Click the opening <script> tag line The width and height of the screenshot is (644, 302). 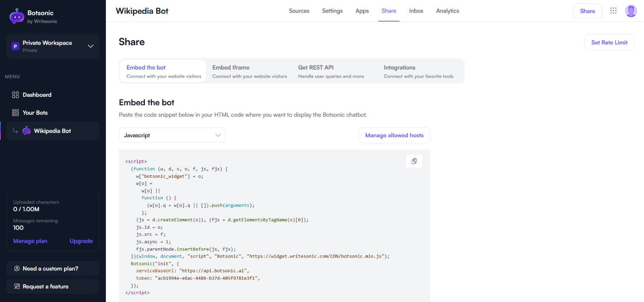pyautogui.click(x=136, y=161)
